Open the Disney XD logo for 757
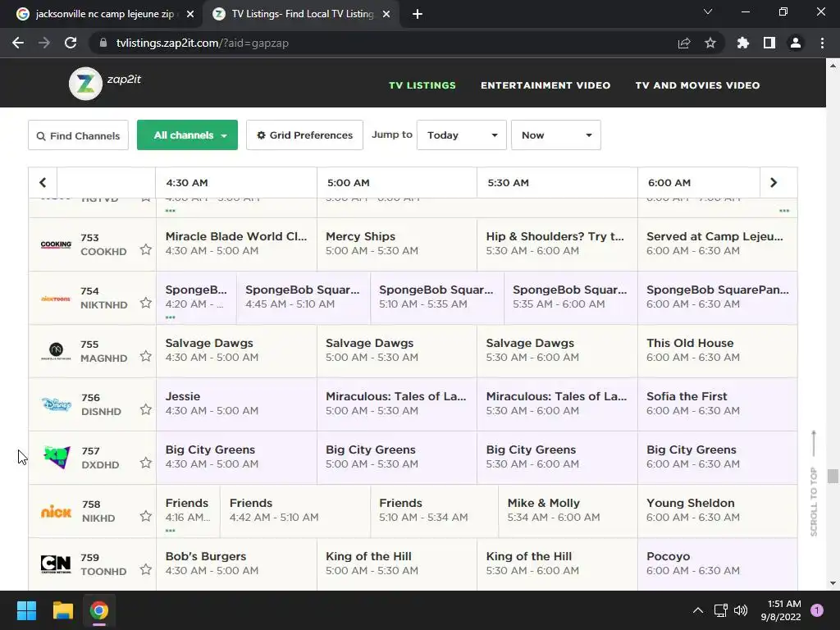The width and height of the screenshot is (840, 630). pyautogui.click(x=57, y=458)
